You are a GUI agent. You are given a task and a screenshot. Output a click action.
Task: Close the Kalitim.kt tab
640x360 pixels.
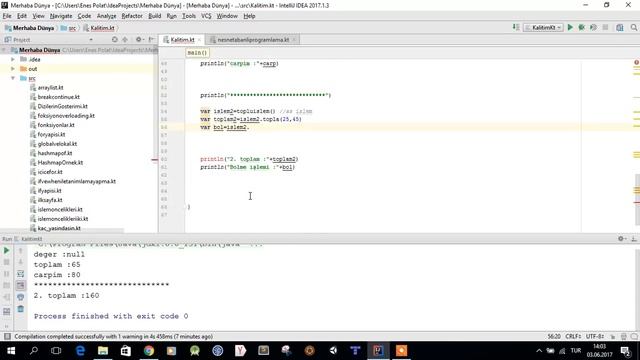[199, 40]
